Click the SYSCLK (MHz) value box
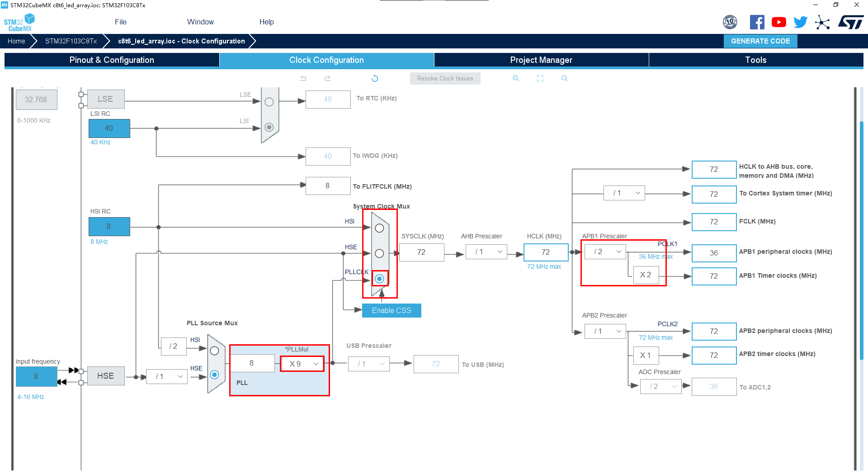 tap(421, 252)
